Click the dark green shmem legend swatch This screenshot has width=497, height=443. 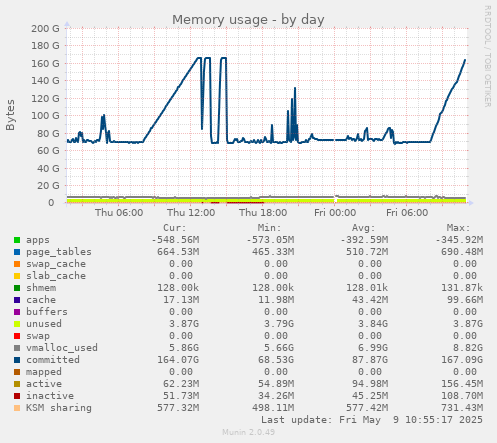17,288
